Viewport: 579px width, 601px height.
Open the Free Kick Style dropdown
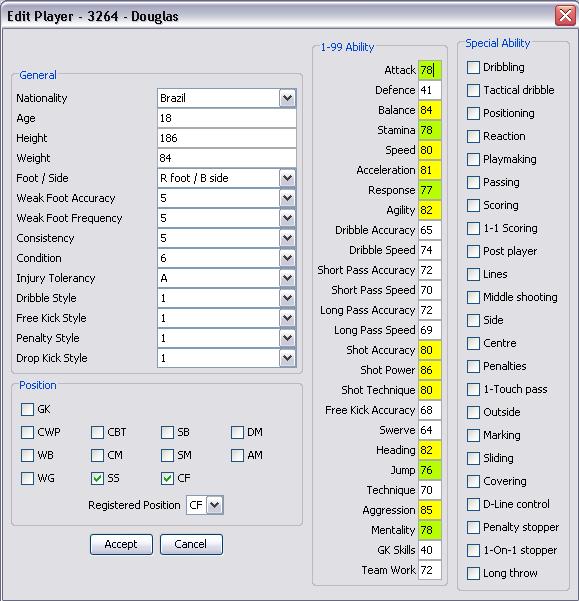pos(287,318)
